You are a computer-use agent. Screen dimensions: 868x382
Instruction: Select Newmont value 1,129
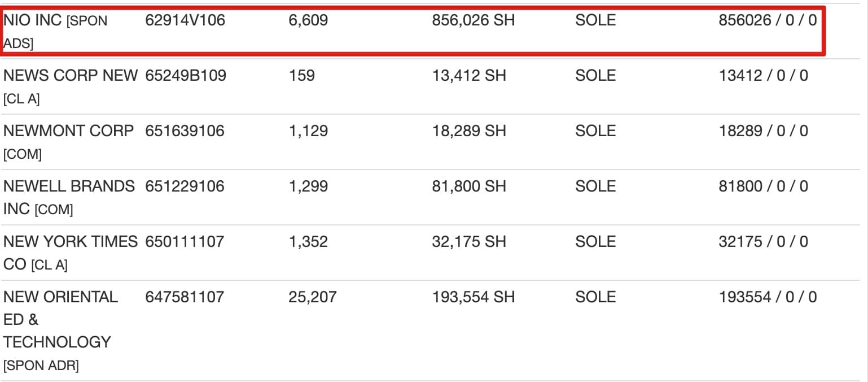(x=308, y=131)
